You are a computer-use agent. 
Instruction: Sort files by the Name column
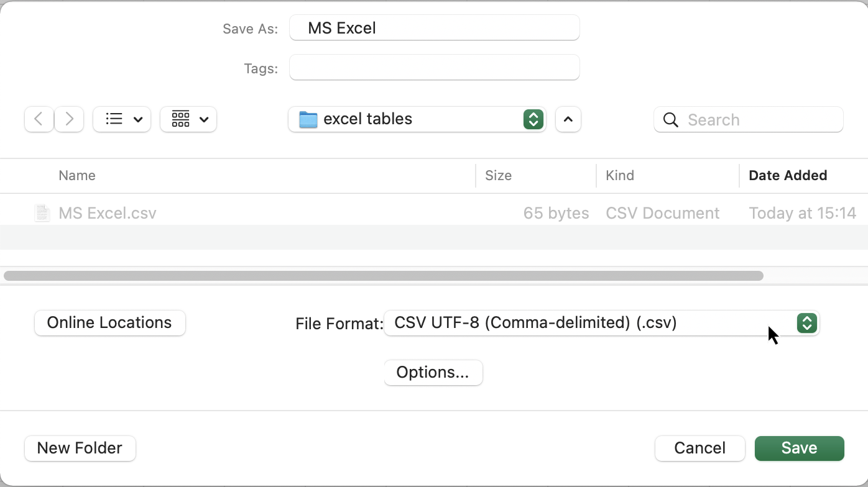click(76, 176)
